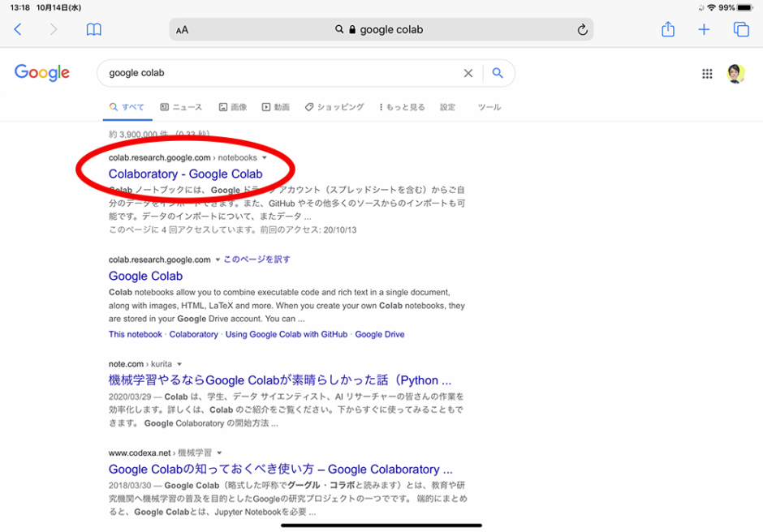Start a search with the magnifier icon
The width and height of the screenshot is (763, 532).
[x=498, y=73]
